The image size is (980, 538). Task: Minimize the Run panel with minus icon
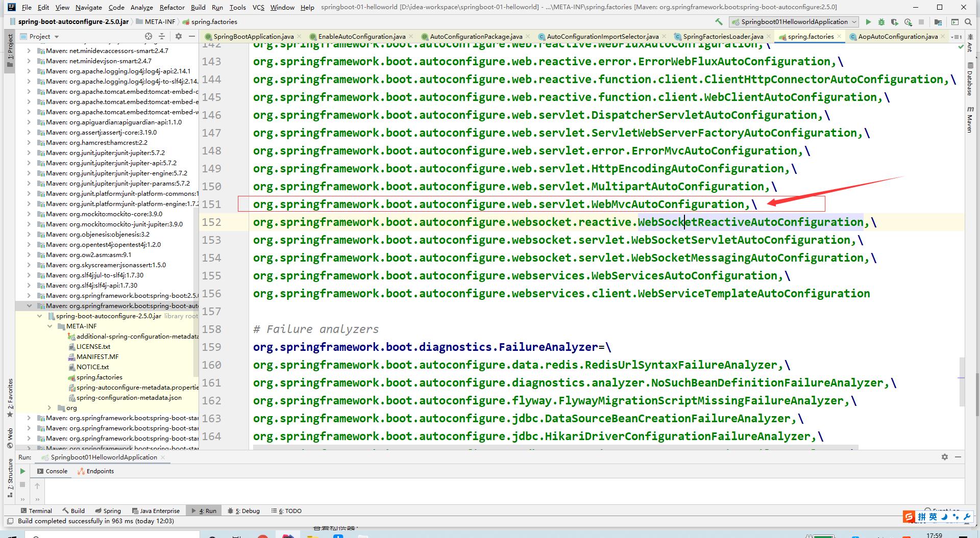point(958,457)
